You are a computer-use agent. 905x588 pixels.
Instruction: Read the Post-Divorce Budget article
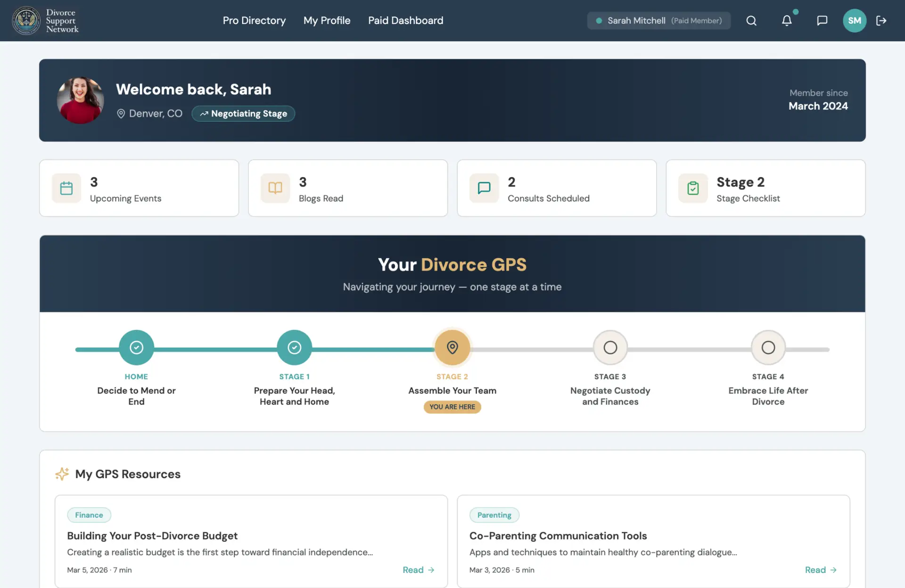pyautogui.click(x=418, y=570)
